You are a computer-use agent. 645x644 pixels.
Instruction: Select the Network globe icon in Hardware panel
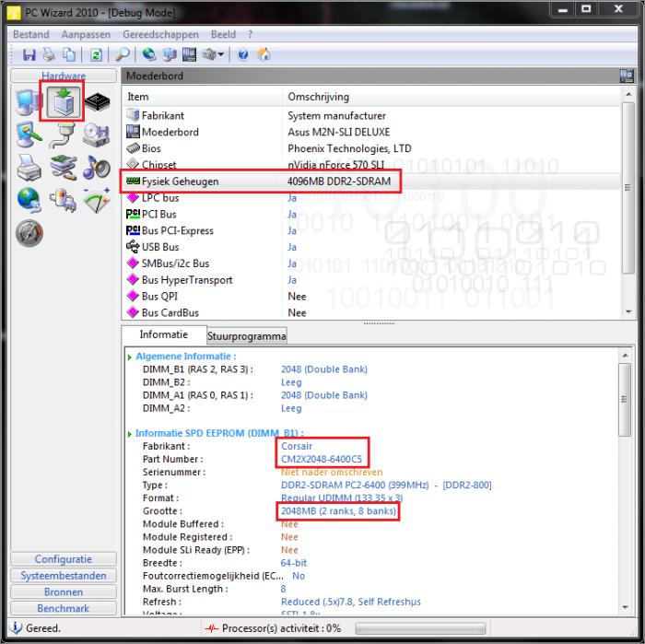coord(29,200)
